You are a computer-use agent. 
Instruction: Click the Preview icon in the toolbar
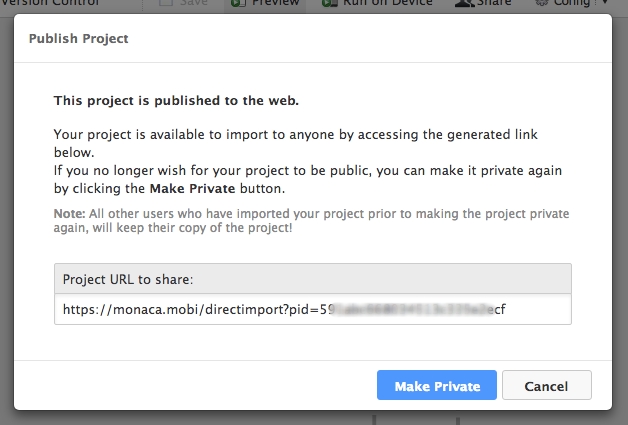tap(238, 3)
